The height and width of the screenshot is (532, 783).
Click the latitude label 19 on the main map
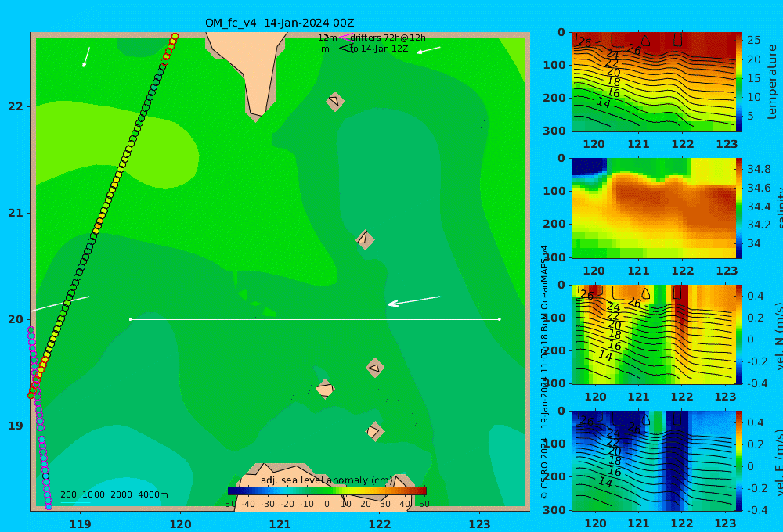pos(15,426)
